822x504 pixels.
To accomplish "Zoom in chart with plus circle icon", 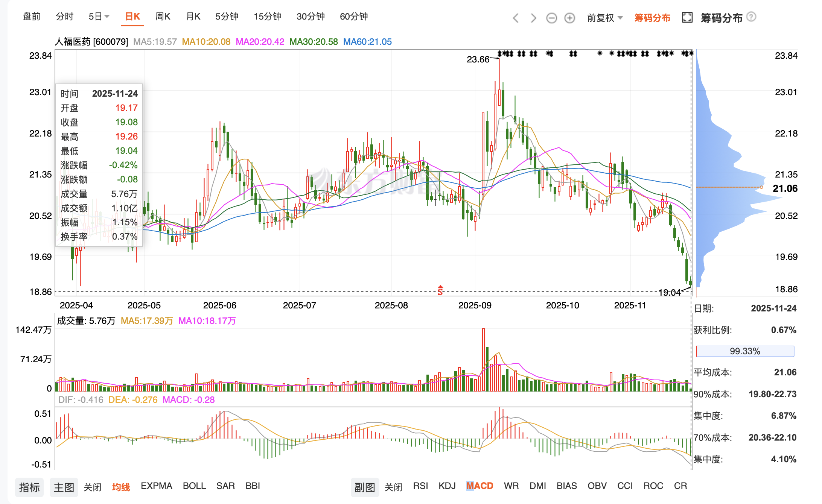I will tap(569, 18).
